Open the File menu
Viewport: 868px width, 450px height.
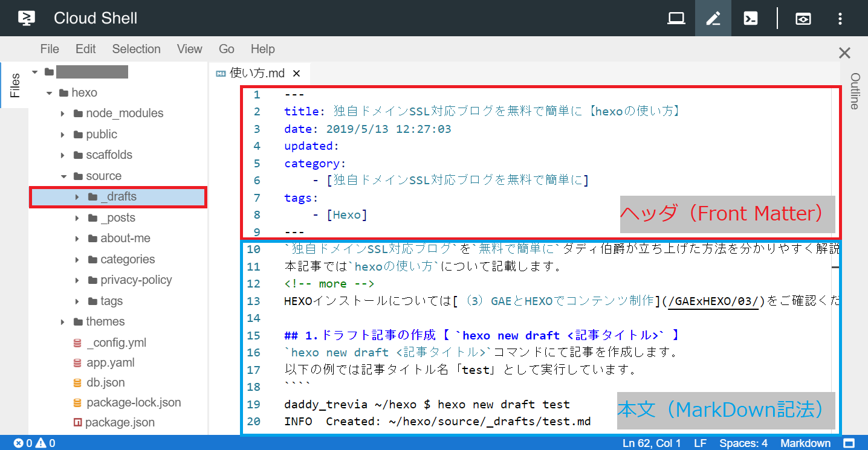(x=50, y=49)
